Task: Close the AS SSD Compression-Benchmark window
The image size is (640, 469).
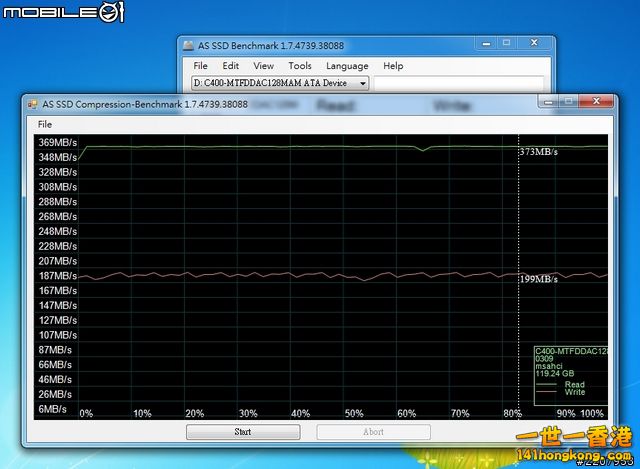Action: click(598, 102)
